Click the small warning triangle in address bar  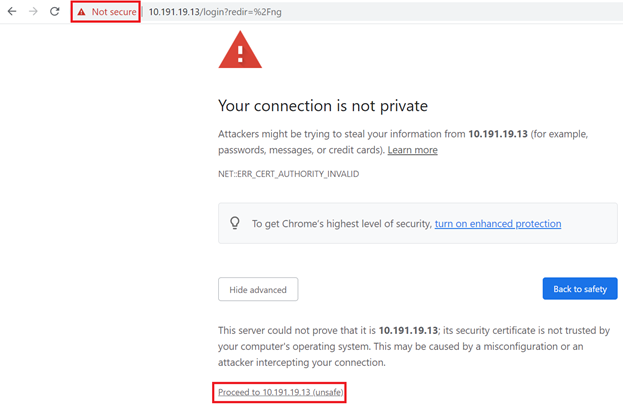tap(82, 12)
